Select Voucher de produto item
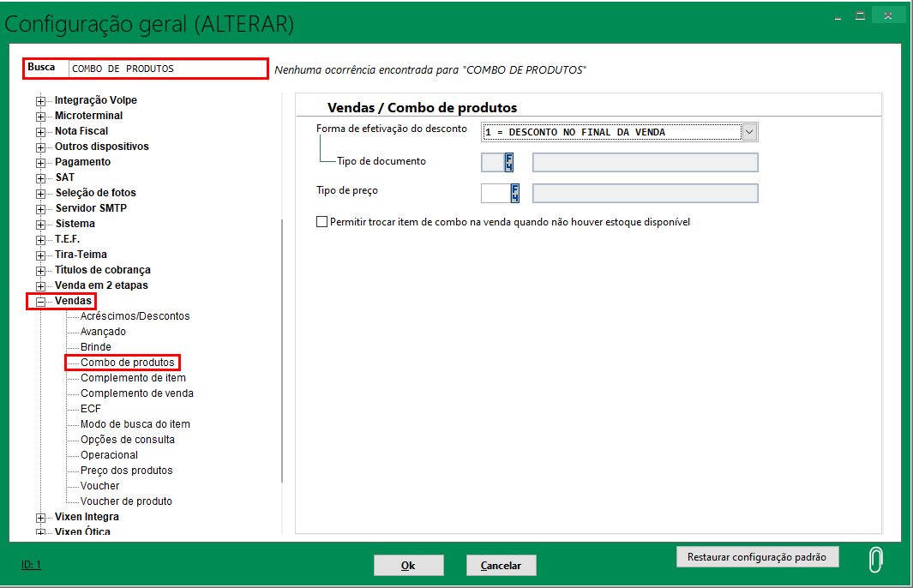This screenshot has height=588, width=913. tap(126, 501)
